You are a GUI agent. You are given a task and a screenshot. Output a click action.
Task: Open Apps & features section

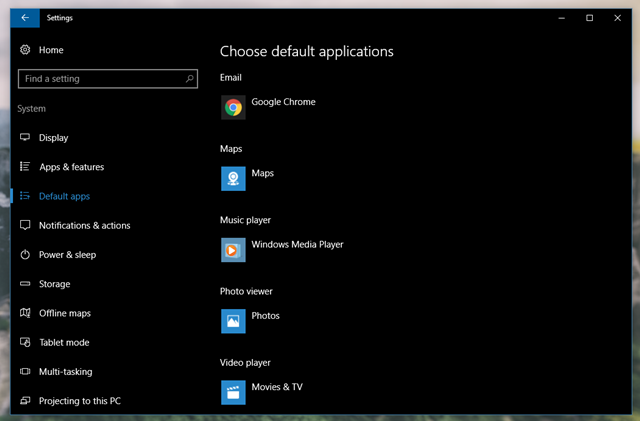pyautogui.click(x=71, y=167)
